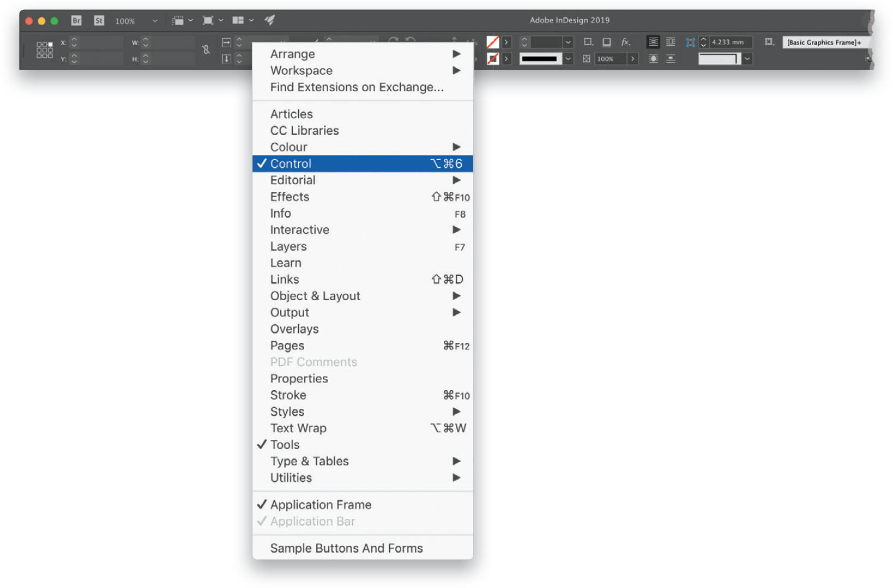Click Find Extensions on Exchange
This screenshot has width=893, height=588.
coord(357,87)
